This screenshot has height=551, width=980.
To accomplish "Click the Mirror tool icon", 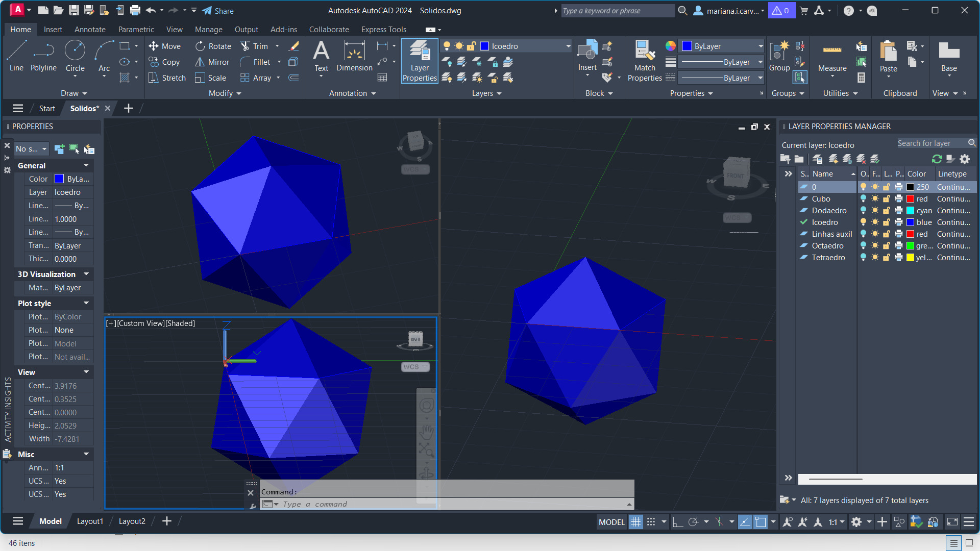I will pos(200,62).
